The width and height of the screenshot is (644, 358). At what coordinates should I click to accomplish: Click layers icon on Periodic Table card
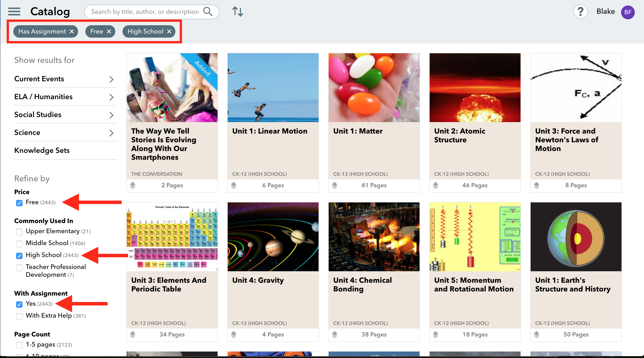click(133, 335)
